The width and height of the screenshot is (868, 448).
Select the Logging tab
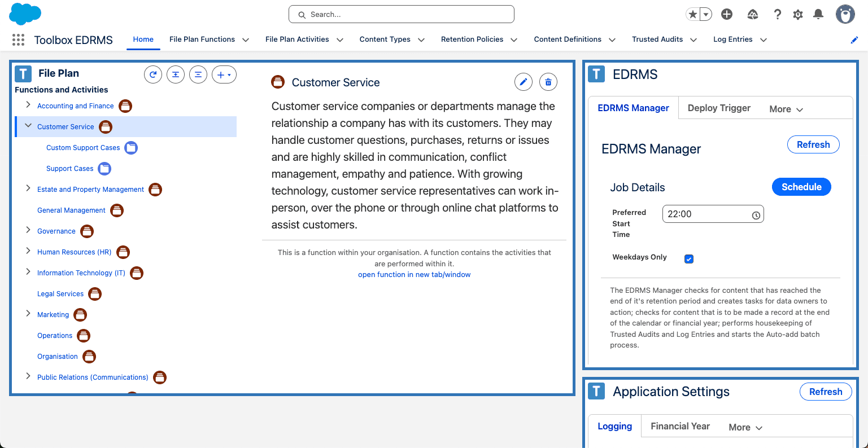click(x=615, y=426)
